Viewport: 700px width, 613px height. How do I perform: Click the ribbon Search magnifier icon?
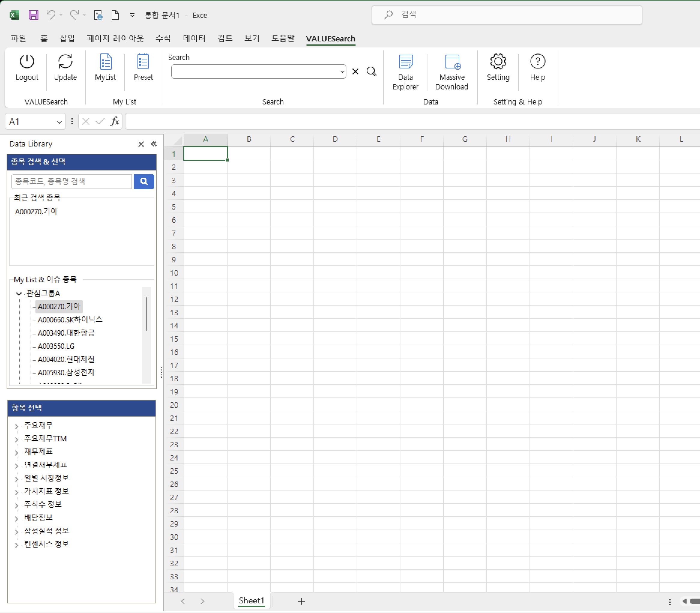pyautogui.click(x=371, y=71)
